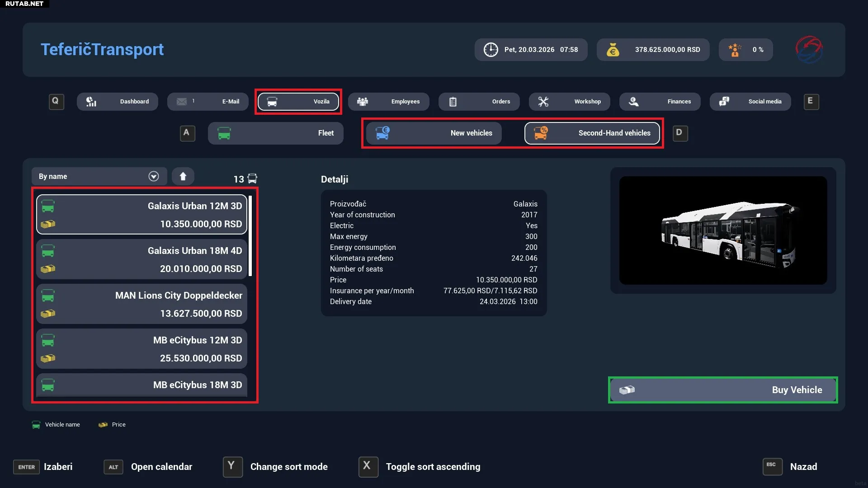This screenshot has width=868, height=488.
Task: Click the clock icon beside the date
Action: point(491,50)
